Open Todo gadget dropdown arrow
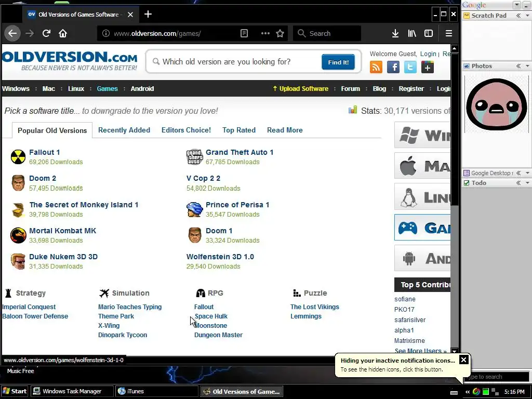The image size is (532, 399). 527,183
